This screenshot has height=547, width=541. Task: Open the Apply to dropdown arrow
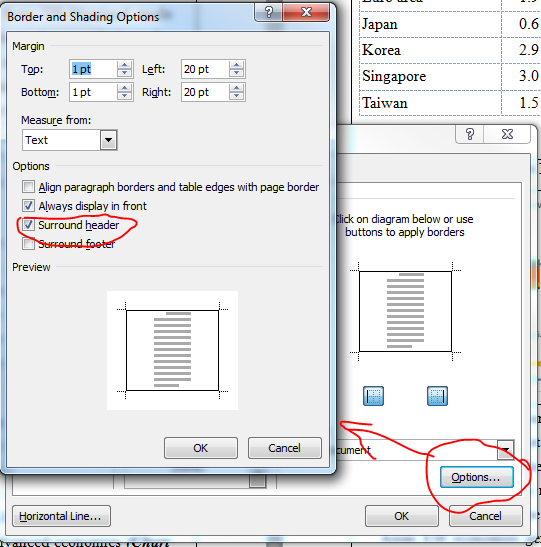click(505, 450)
